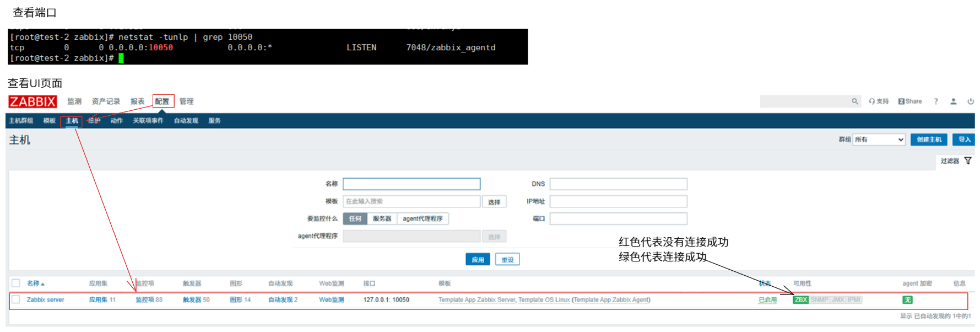Open 图形 14 link
Viewport: 980px width, 332px height.
pos(236,300)
